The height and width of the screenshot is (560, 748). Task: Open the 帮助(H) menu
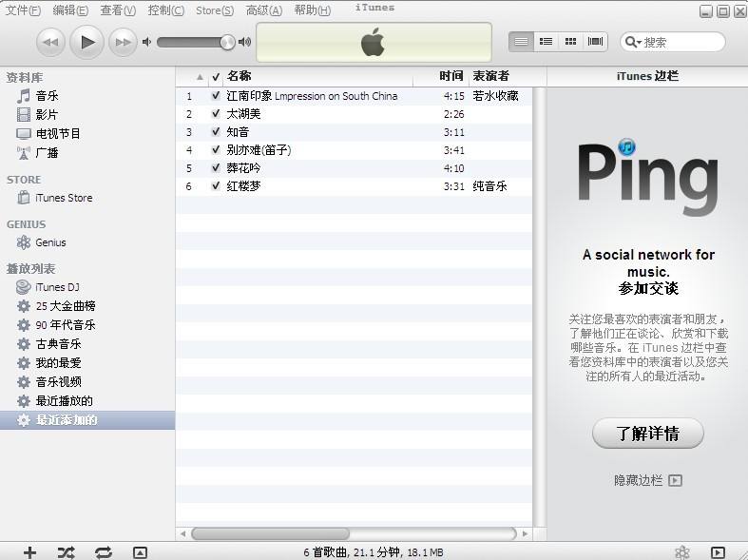[313, 10]
